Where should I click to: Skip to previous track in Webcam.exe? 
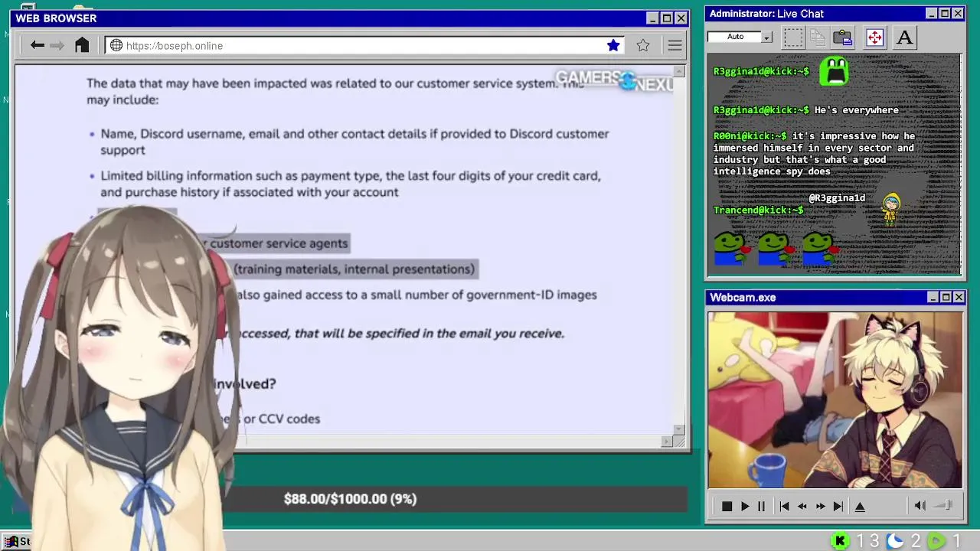784,506
